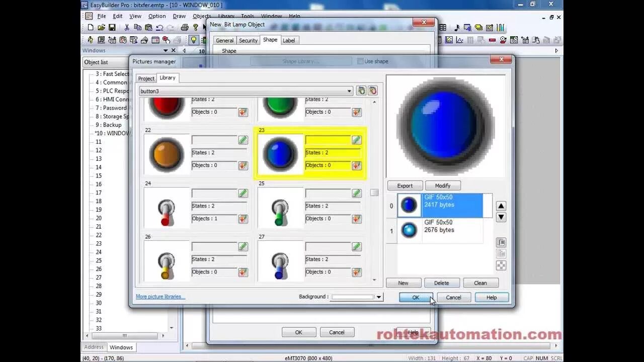Click the objects icon for picture 26

point(243,272)
